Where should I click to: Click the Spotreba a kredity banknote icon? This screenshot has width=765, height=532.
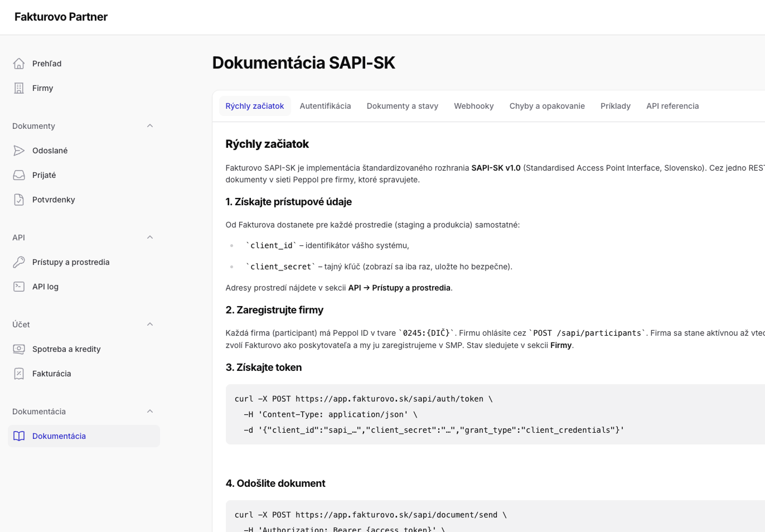coord(19,349)
